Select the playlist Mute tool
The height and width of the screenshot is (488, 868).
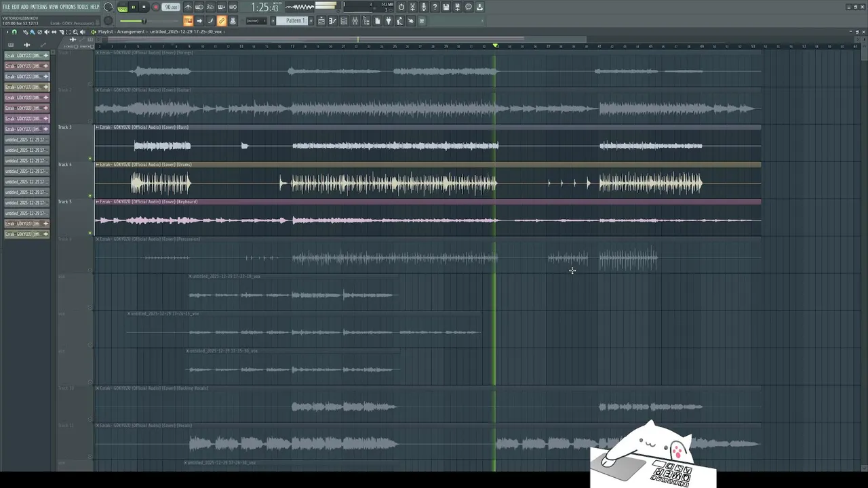(x=47, y=32)
